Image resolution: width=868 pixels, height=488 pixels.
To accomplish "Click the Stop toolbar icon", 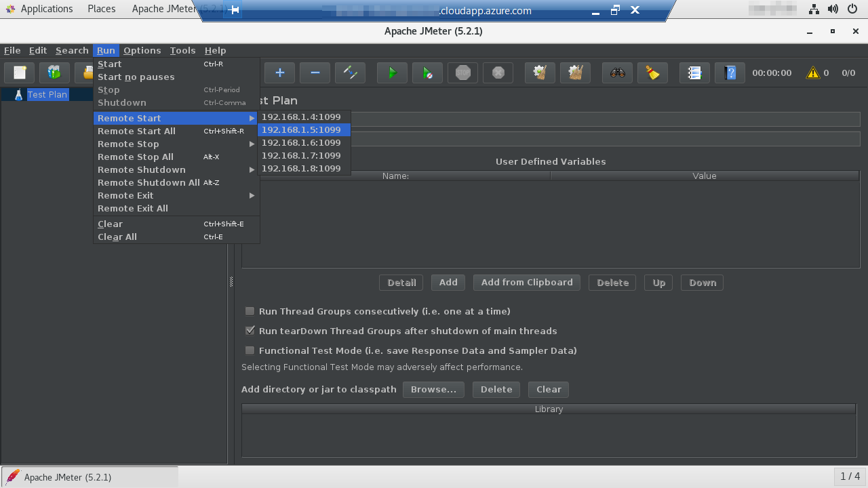I will [x=462, y=73].
